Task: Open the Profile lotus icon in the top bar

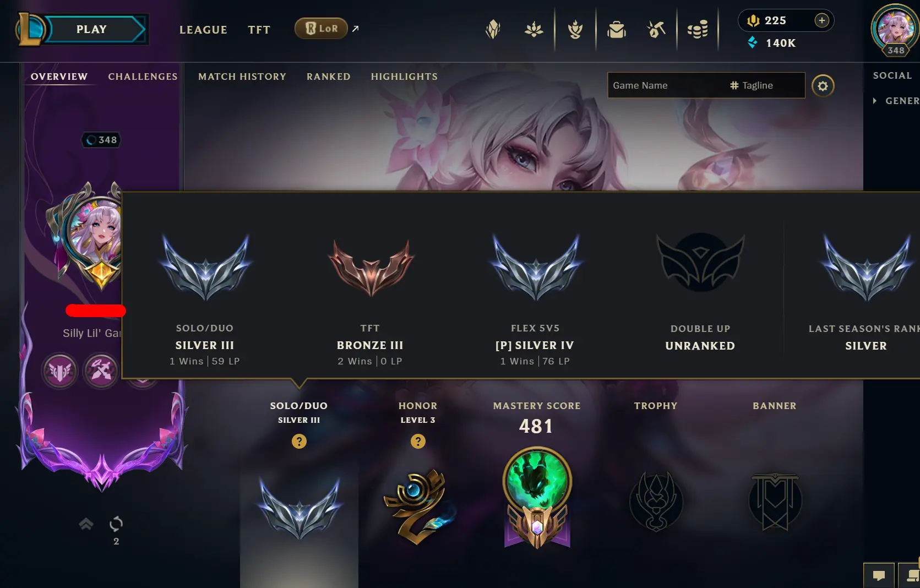Action: click(x=534, y=29)
